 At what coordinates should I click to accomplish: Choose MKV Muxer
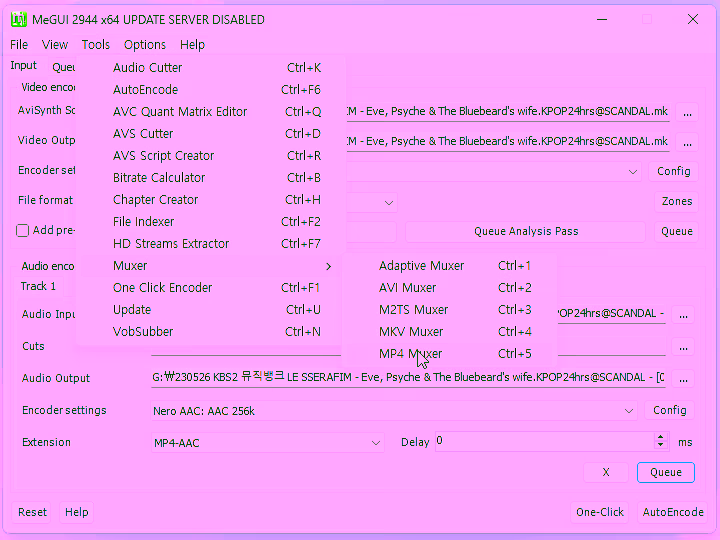pos(450,332)
